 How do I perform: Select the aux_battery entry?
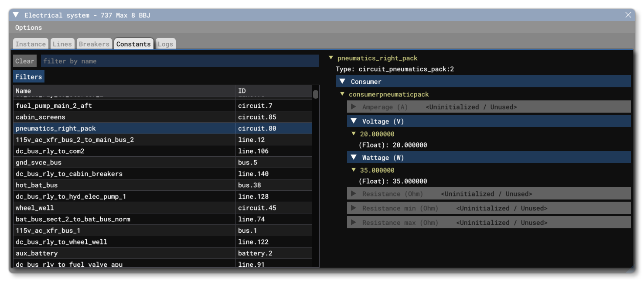[x=87, y=253]
